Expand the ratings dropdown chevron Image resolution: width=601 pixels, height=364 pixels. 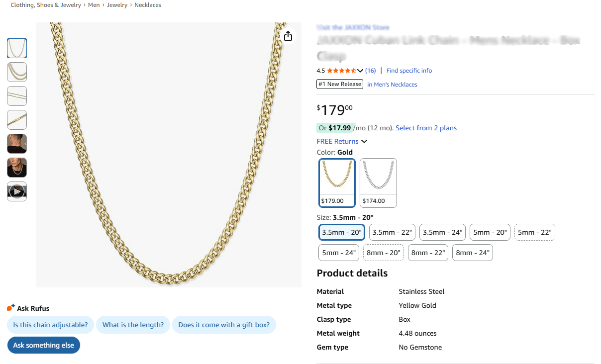pos(361,71)
